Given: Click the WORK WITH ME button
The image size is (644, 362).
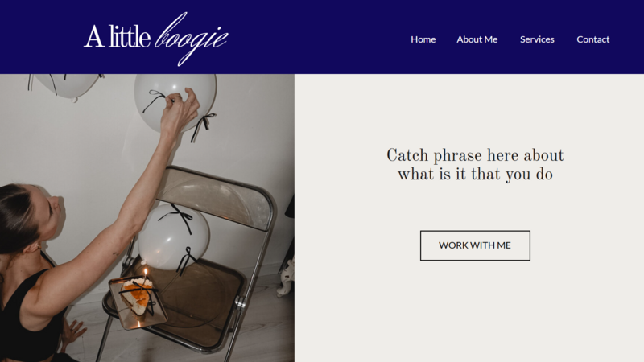Looking at the screenshot, I should pos(475,245).
